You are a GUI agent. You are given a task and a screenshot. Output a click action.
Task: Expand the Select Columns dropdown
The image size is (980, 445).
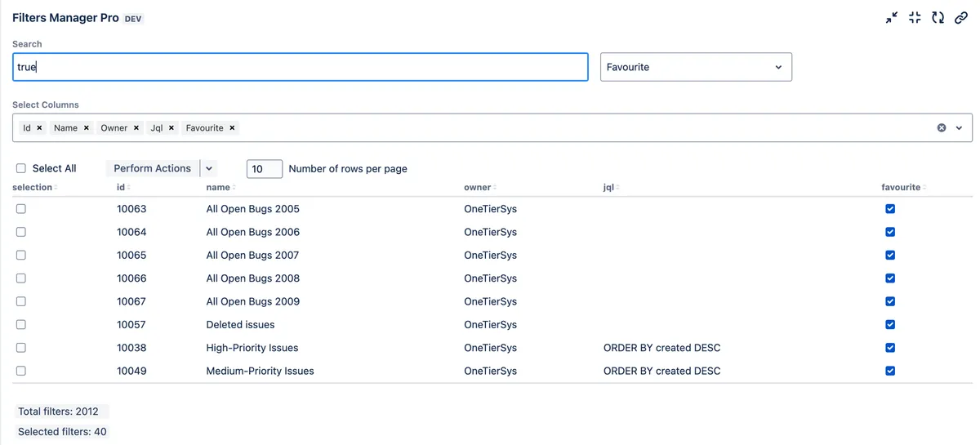959,128
